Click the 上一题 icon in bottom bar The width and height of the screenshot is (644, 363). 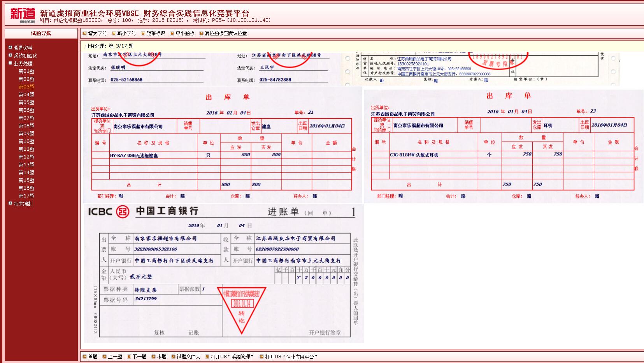(104, 357)
